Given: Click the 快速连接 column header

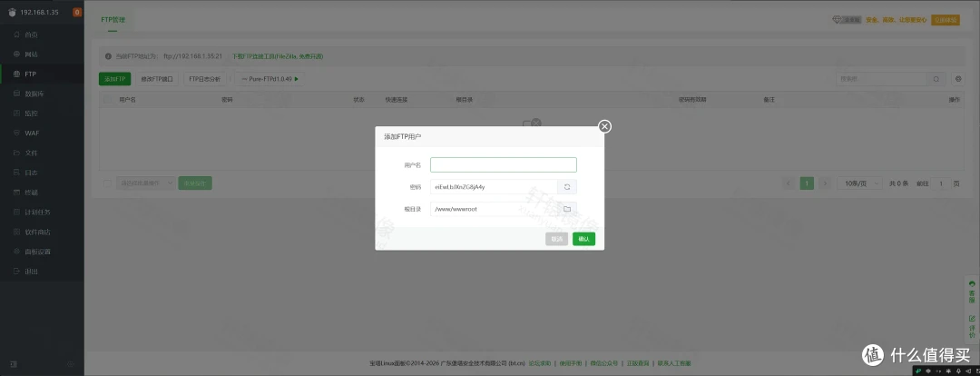Looking at the screenshot, I should pos(397,100).
